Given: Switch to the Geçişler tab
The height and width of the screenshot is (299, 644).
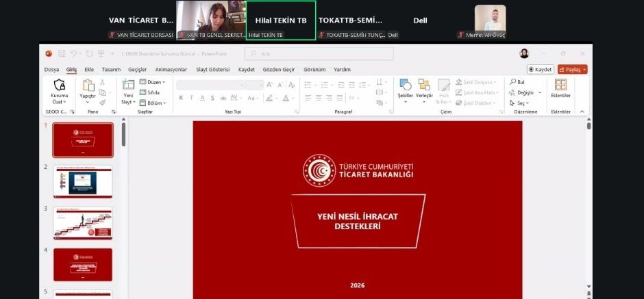Looking at the screenshot, I should 138,70.
